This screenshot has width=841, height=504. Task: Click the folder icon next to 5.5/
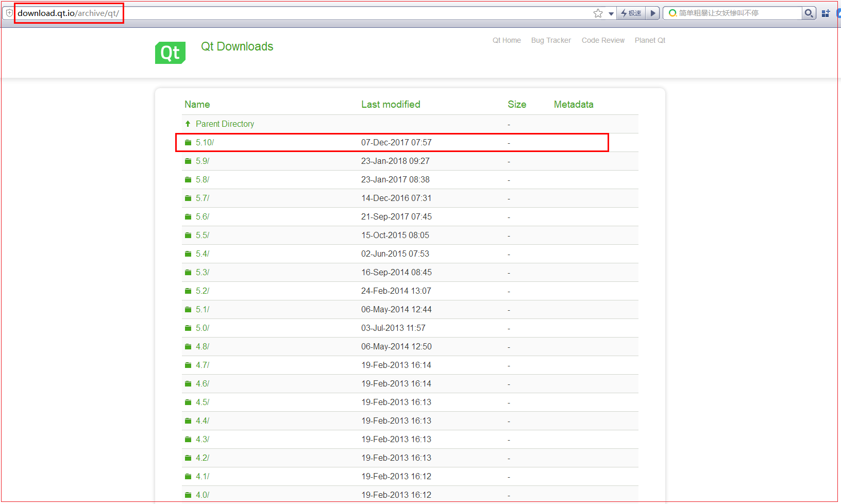tap(188, 236)
